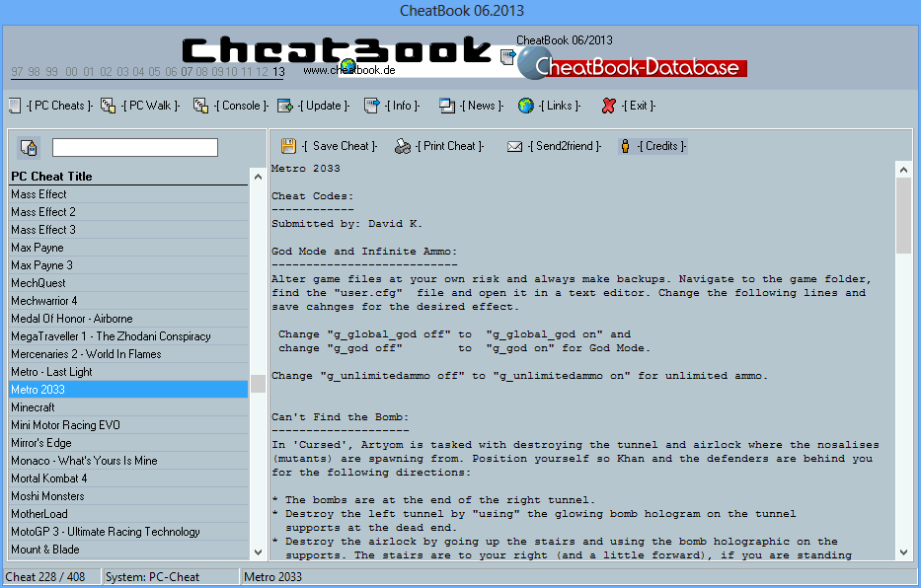This screenshot has width=921, height=588.
Task: Select year 07 in the year strip
Action: [x=187, y=72]
